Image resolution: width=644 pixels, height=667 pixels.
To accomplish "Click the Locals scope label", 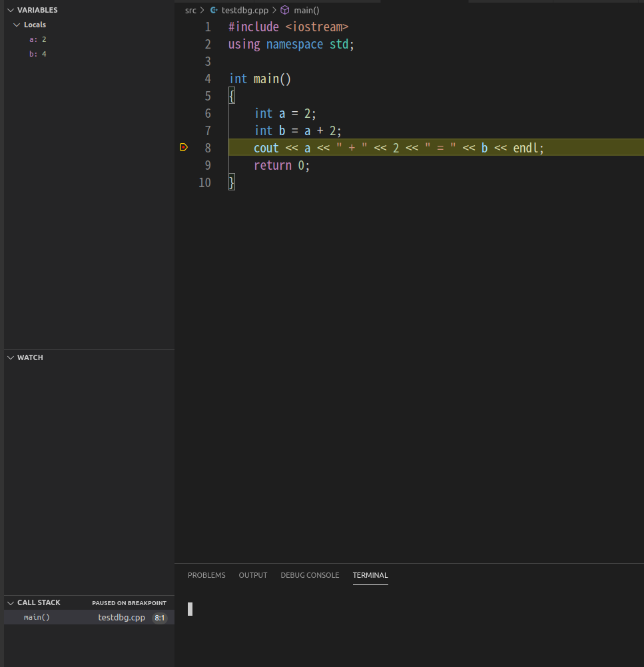I will tap(35, 25).
